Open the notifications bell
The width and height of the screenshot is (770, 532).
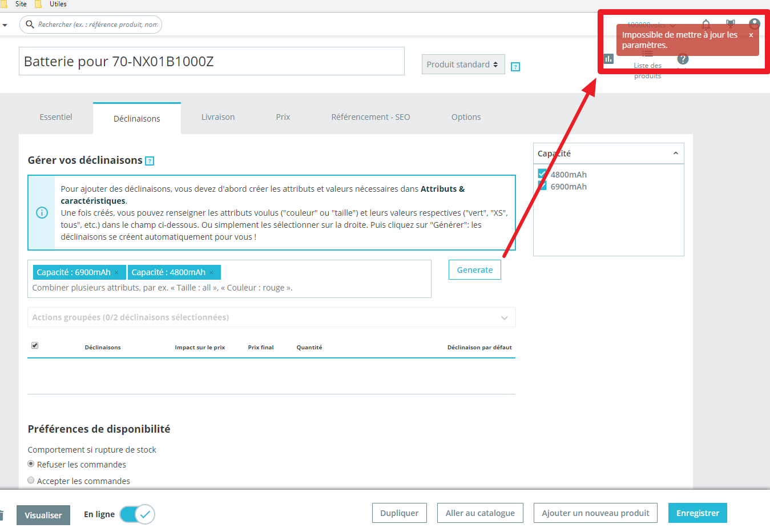tap(706, 24)
